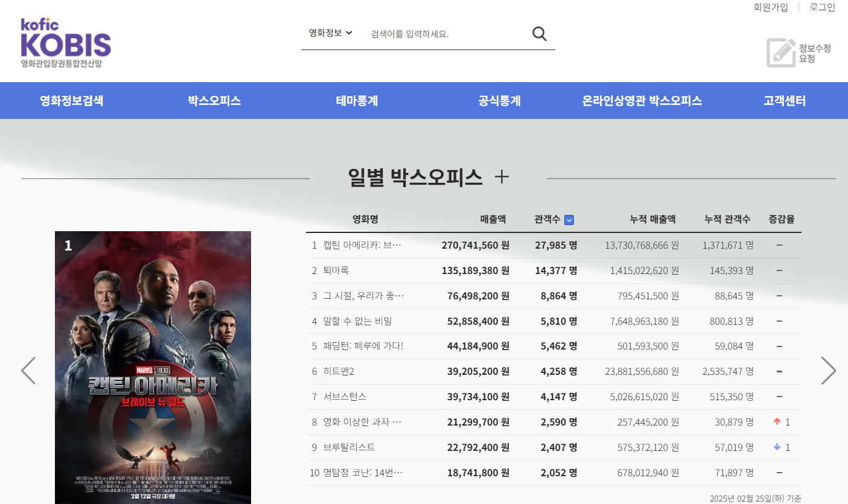The image size is (848, 504).
Task: Click blue down arrow in 브루탈리스트 row
Action: click(x=777, y=447)
